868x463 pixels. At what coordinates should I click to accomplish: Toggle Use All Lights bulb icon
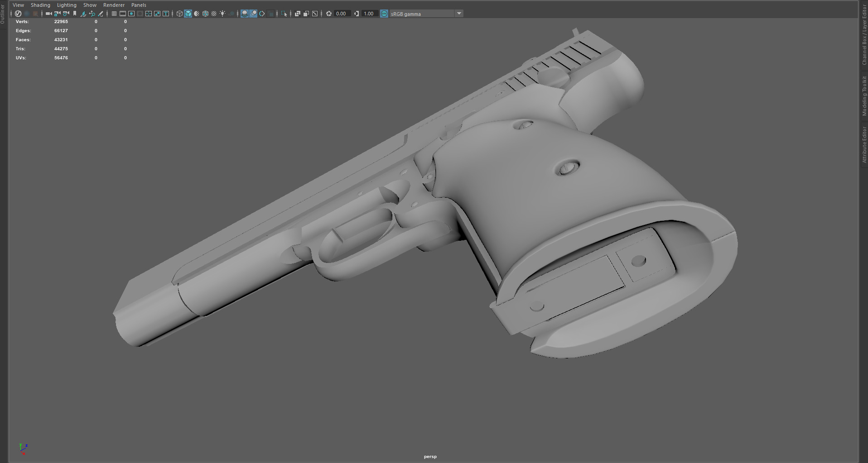pos(222,14)
